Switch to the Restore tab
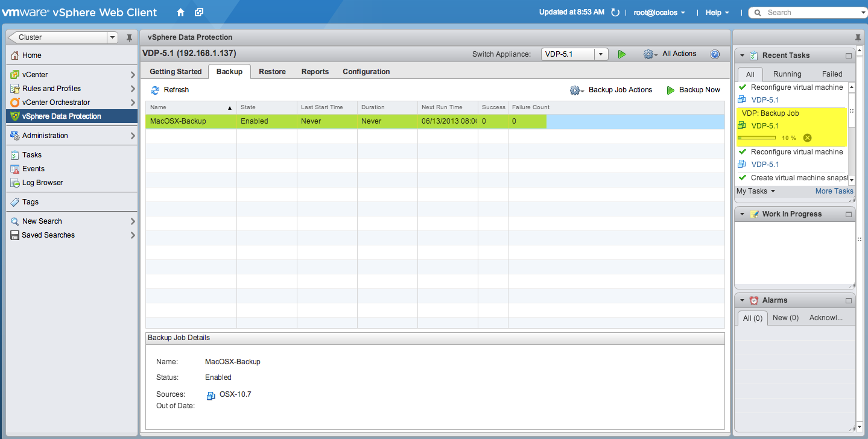 pyautogui.click(x=272, y=72)
